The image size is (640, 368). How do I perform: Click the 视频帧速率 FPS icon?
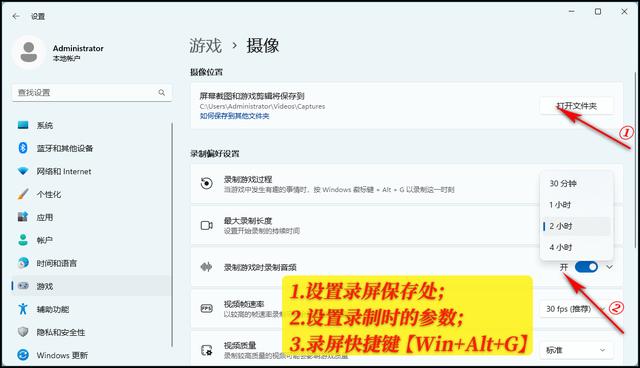tap(207, 308)
